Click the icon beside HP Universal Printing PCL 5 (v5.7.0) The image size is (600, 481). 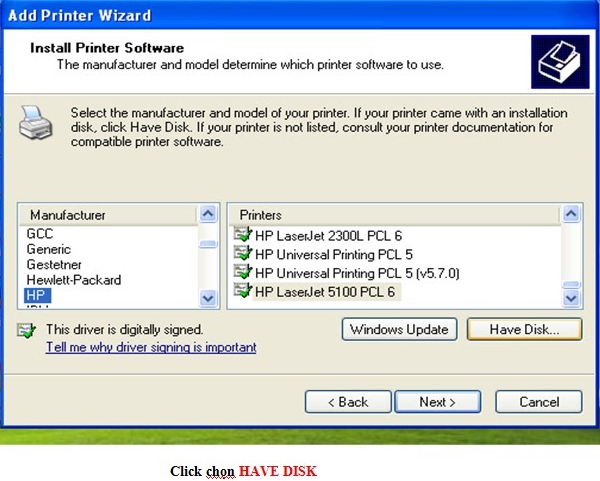242,273
